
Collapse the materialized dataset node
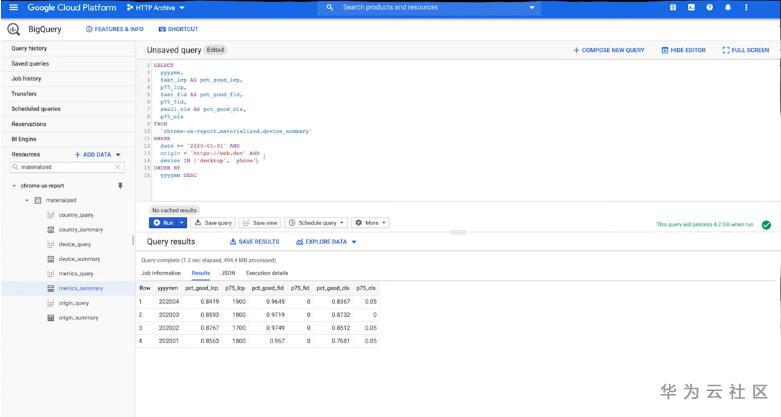(27, 200)
